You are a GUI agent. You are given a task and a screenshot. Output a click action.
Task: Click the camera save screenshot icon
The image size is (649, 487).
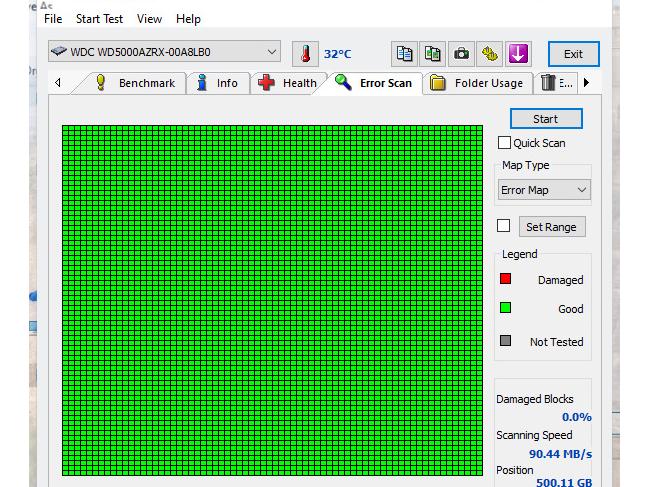coord(461,54)
